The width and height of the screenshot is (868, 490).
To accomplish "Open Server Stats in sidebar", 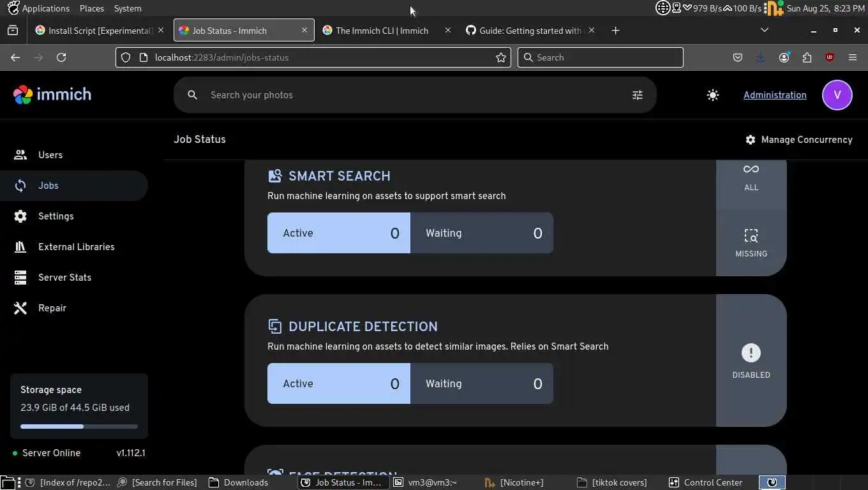I will pos(74,278).
